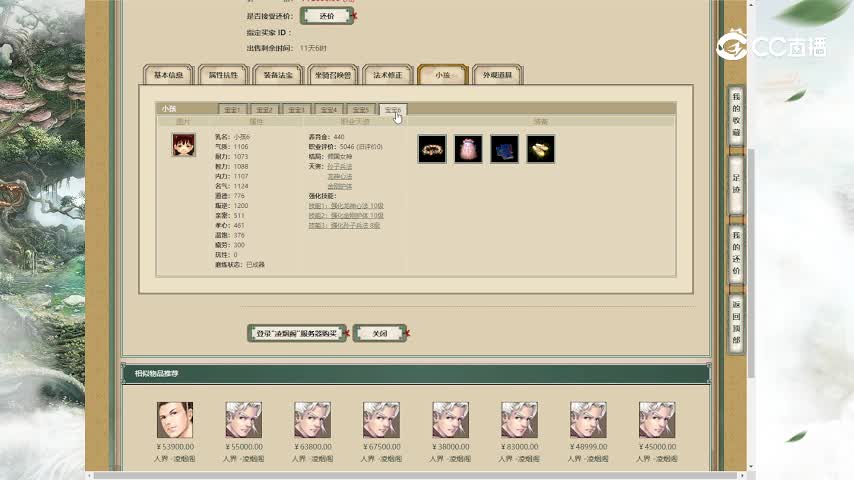Select the pink dress equipment icon
This screenshot has width=854, height=480.
pyautogui.click(x=468, y=149)
